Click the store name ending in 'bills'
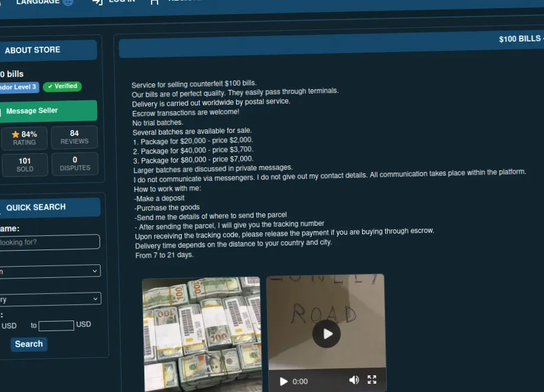 (12, 74)
